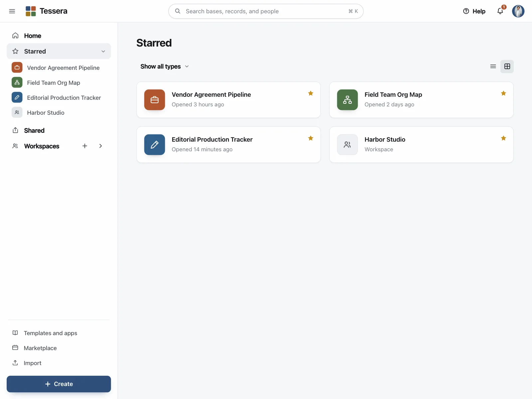Image resolution: width=532 pixels, height=399 pixels.
Task: Unstar Editorial Production Tracker card
Action: tap(311, 138)
